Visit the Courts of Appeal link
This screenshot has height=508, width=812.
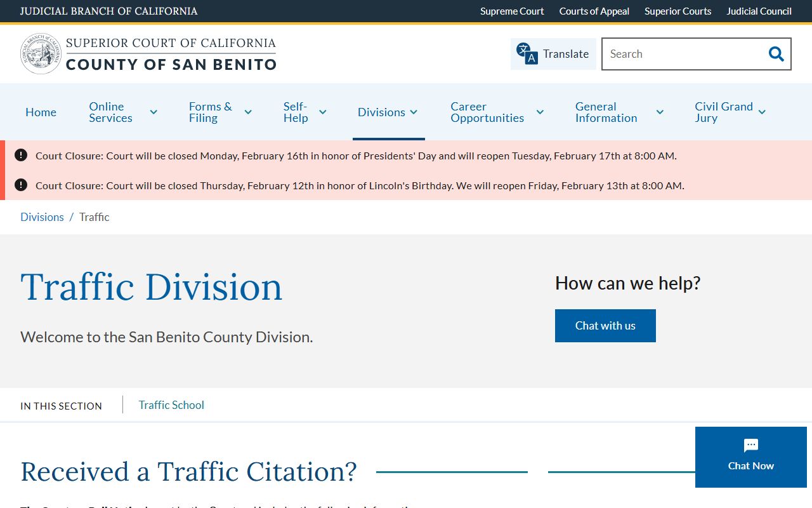tap(594, 11)
